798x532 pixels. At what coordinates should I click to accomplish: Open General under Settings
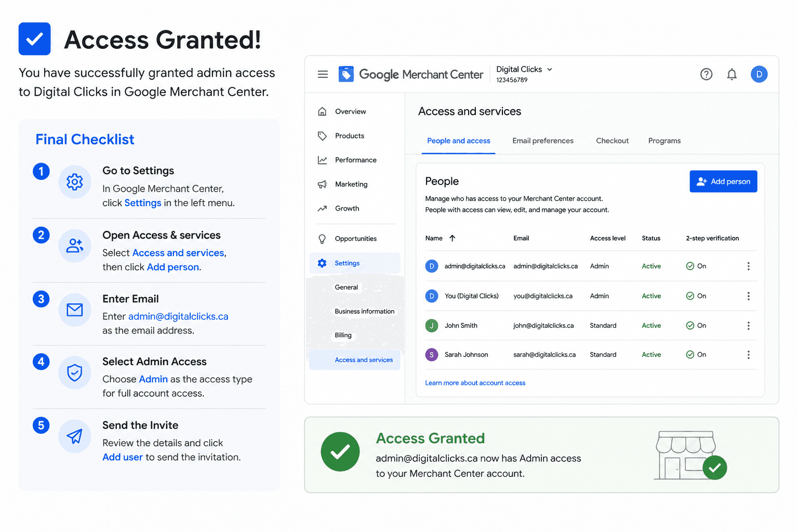point(347,287)
